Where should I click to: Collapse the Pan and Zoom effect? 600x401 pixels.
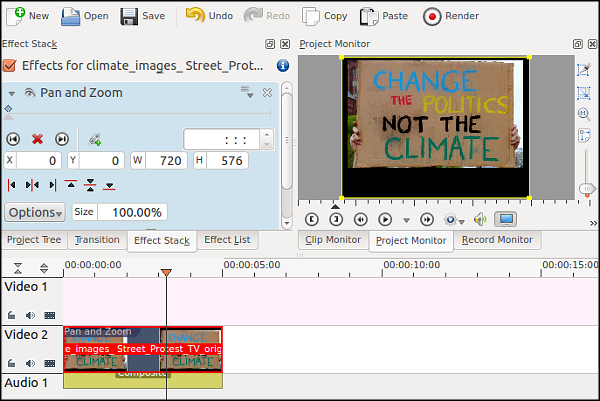pyautogui.click(x=11, y=93)
